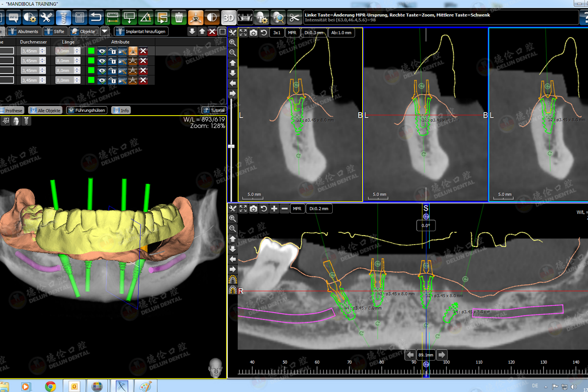Toggle visibility of the first implant
588x392 pixels.
pyautogui.click(x=102, y=51)
